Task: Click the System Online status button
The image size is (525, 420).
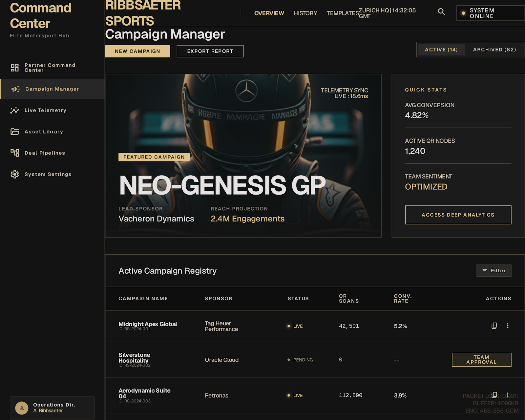Action: click(x=491, y=13)
